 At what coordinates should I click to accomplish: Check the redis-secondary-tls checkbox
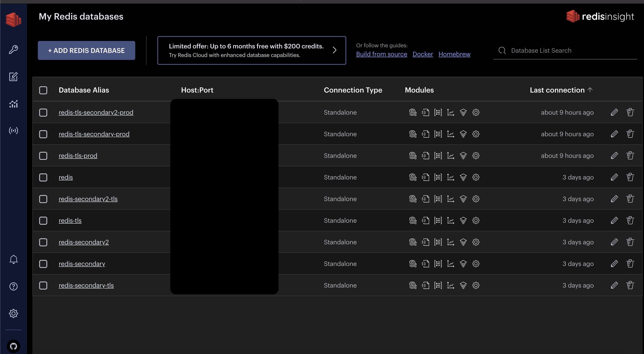pos(43,286)
